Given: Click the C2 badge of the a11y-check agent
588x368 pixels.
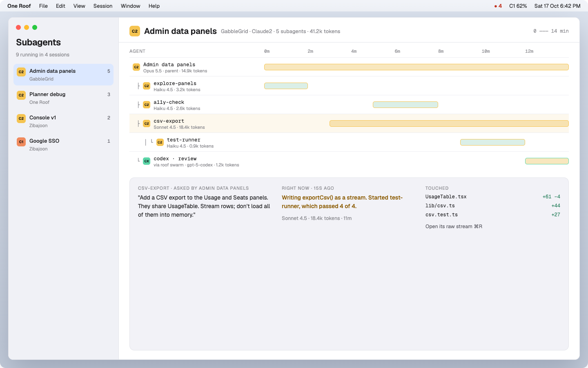Looking at the screenshot, I should [x=147, y=105].
